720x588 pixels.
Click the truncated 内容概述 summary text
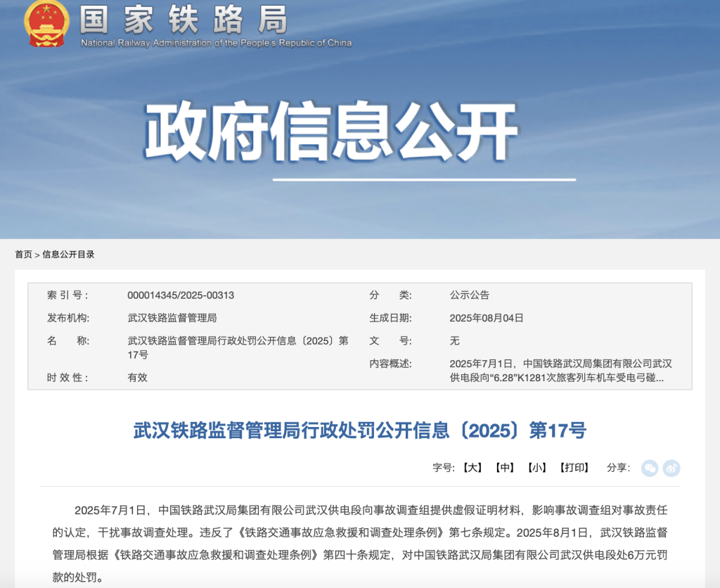(x=560, y=371)
